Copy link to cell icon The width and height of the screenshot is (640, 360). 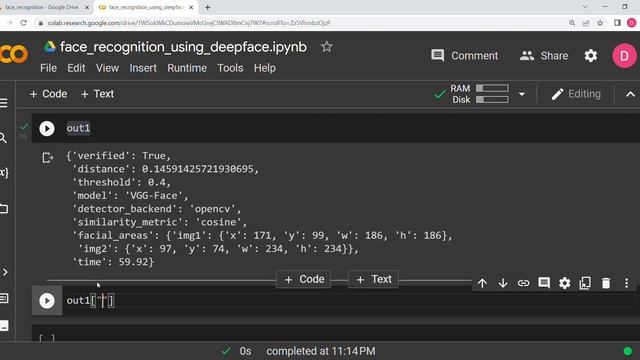(523, 283)
